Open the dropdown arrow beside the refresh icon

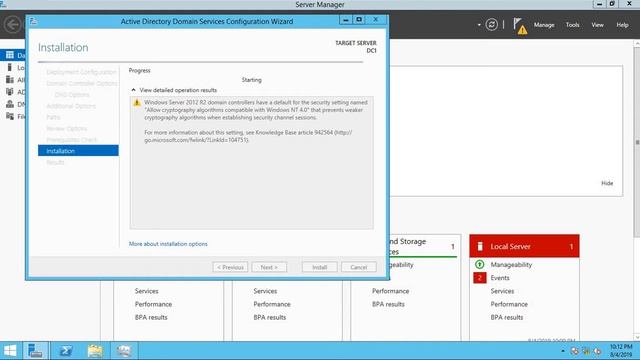(479, 25)
